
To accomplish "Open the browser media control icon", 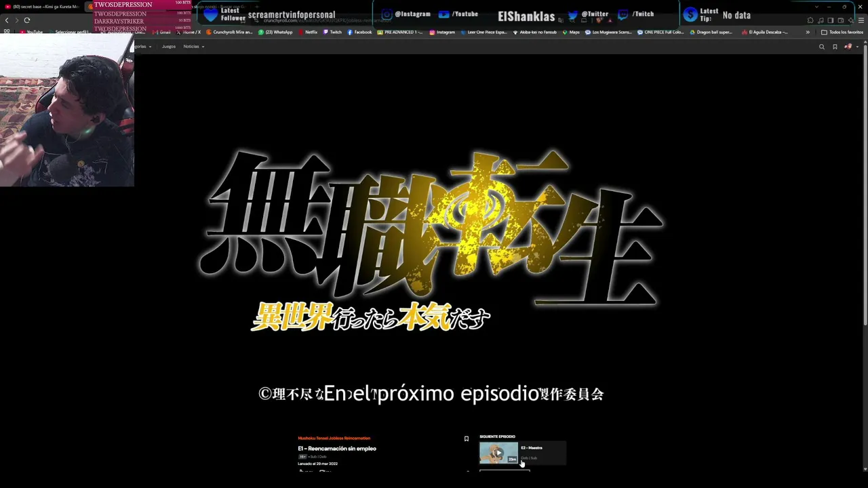I will coord(821,20).
